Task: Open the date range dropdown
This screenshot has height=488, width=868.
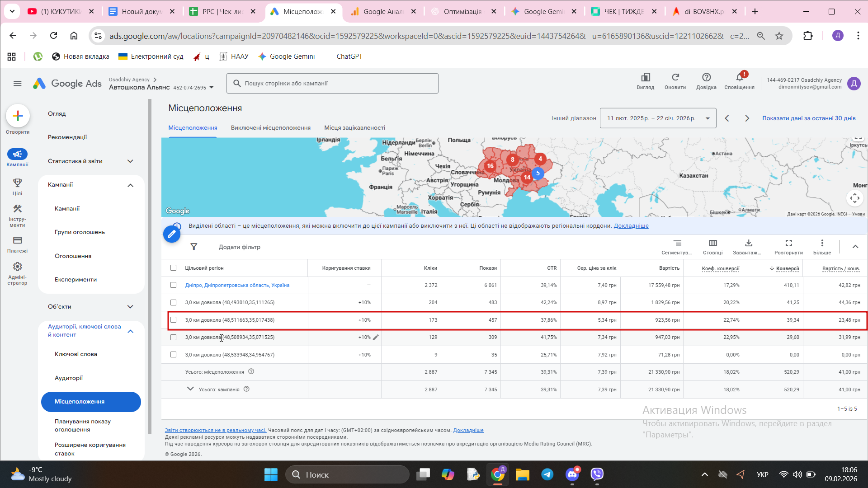Action: pos(658,118)
